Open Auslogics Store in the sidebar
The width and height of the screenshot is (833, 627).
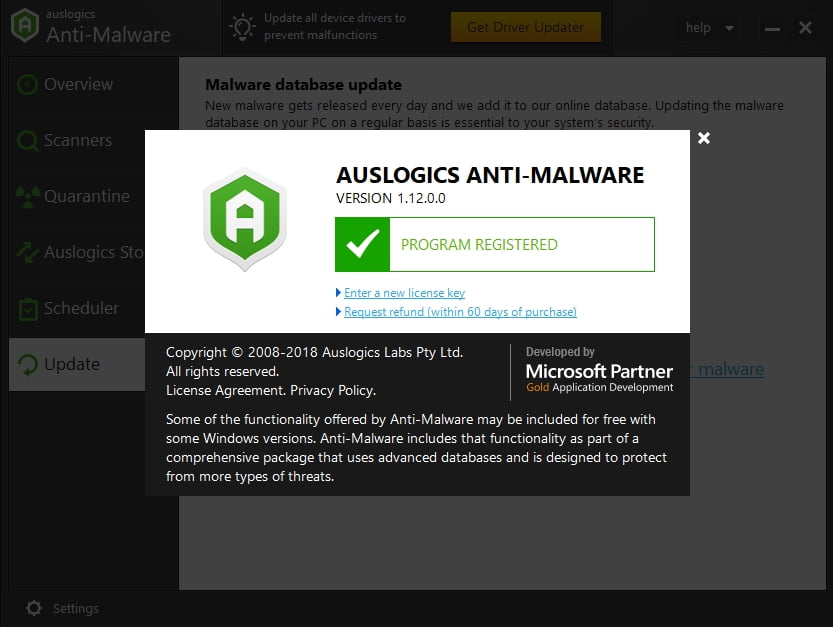coord(78,252)
